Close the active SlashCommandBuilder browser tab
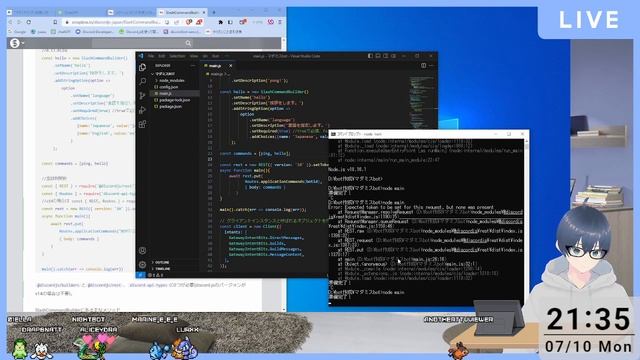 pyautogui.click(x=204, y=12)
